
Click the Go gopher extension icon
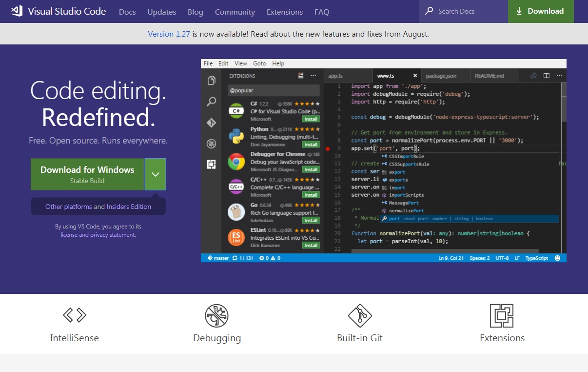[x=236, y=212]
